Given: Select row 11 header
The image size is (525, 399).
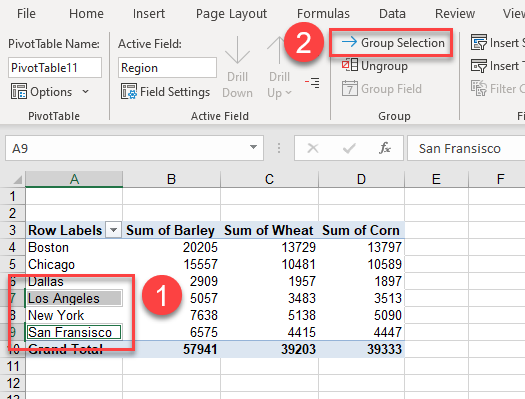Looking at the screenshot, I should pos(13,366).
